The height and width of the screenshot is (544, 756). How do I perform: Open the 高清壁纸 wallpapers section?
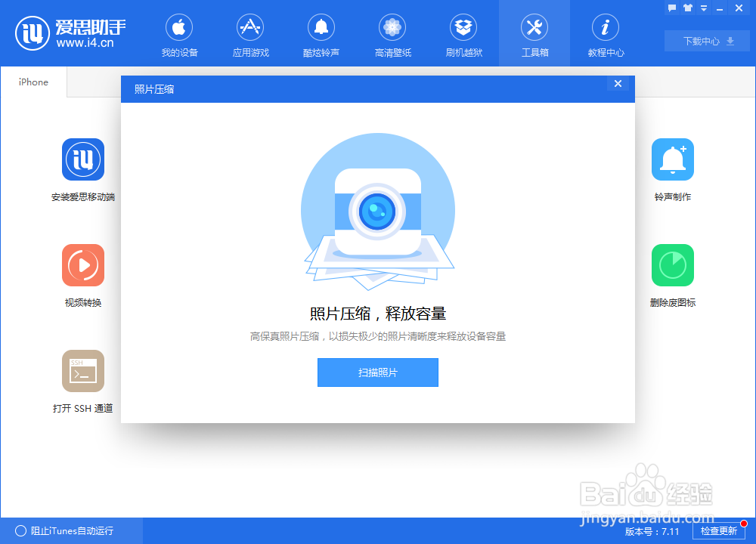click(392, 34)
